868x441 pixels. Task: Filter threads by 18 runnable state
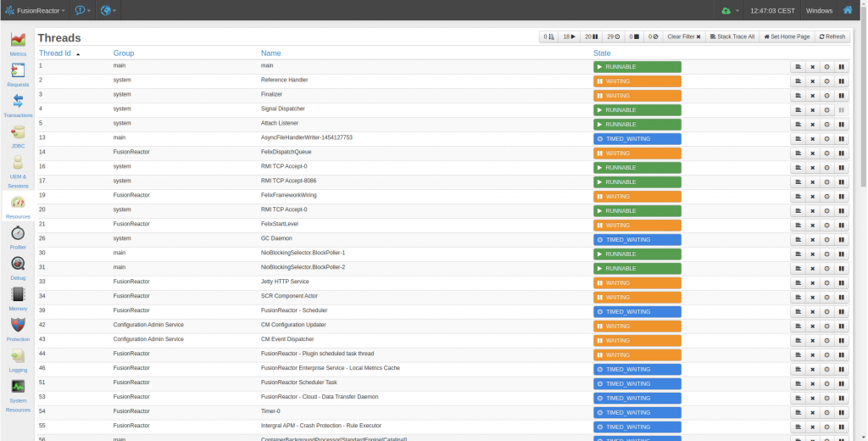[x=569, y=36]
